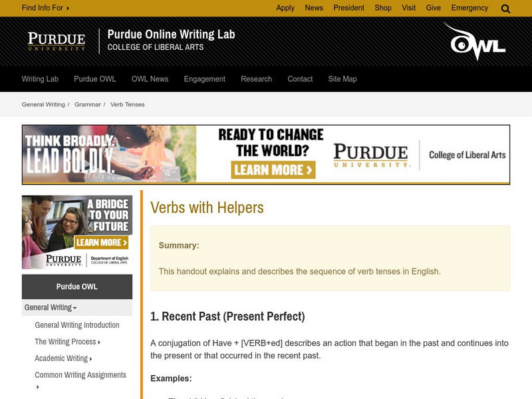Open the Give link

click(x=434, y=8)
